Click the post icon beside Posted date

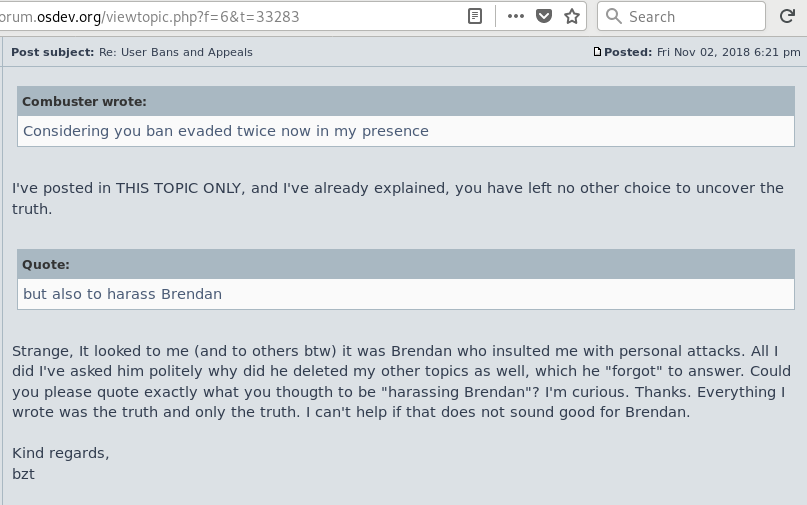coord(597,52)
